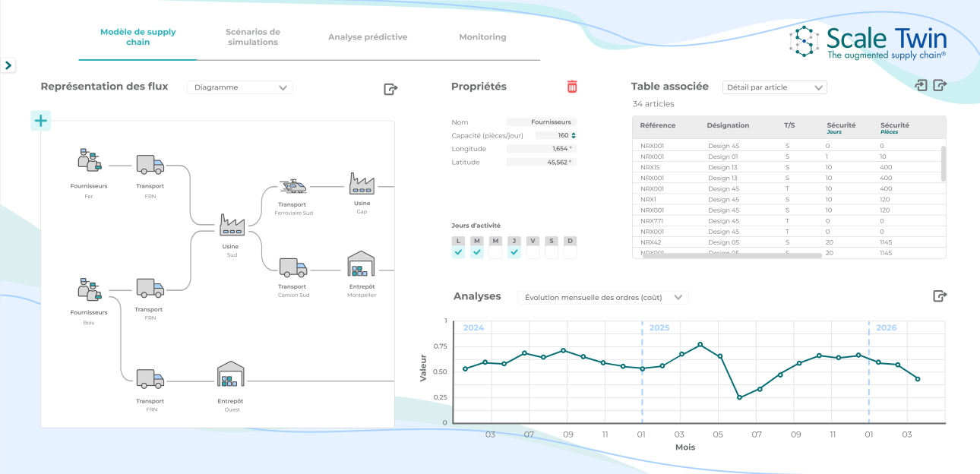The width and height of the screenshot is (980, 474).
Task: Switch to the Analyse prédictive tab
Action: coord(368,36)
